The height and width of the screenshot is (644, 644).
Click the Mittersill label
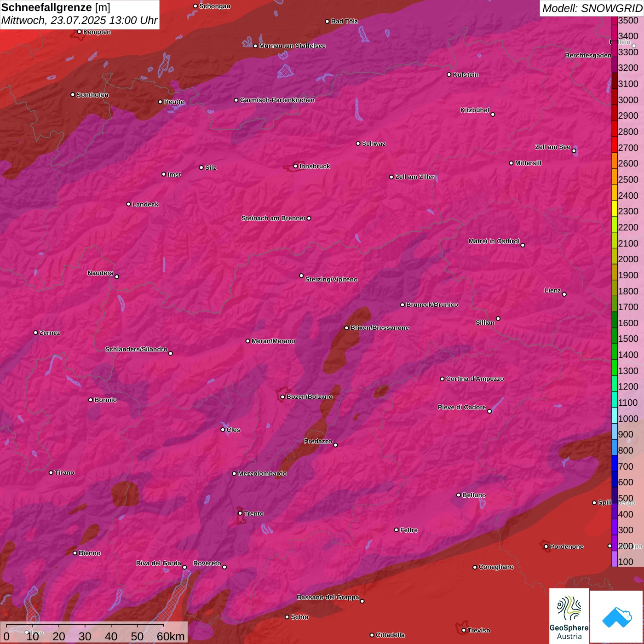529,163
